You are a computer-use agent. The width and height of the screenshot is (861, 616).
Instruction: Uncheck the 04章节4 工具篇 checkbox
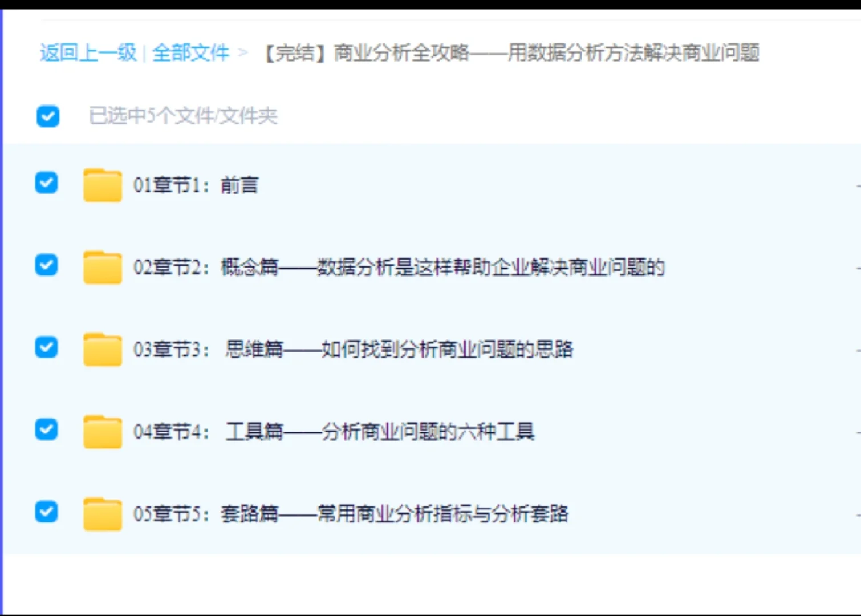(x=46, y=429)
